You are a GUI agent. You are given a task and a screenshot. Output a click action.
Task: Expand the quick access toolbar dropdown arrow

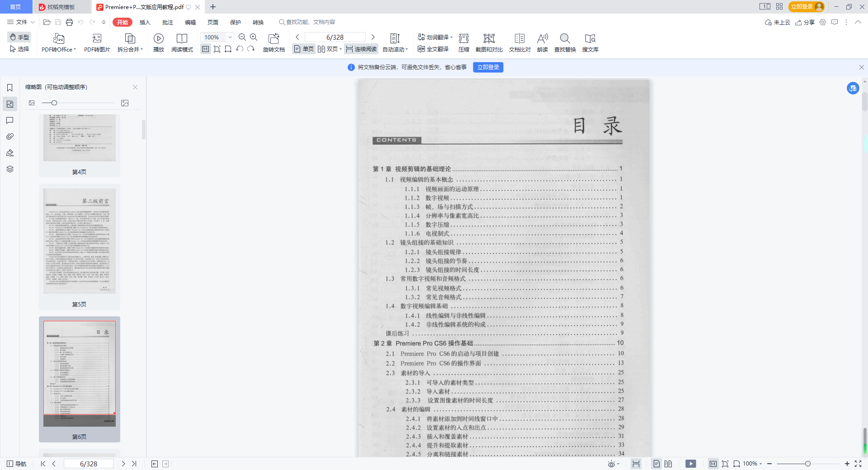[x=104, y=22]
